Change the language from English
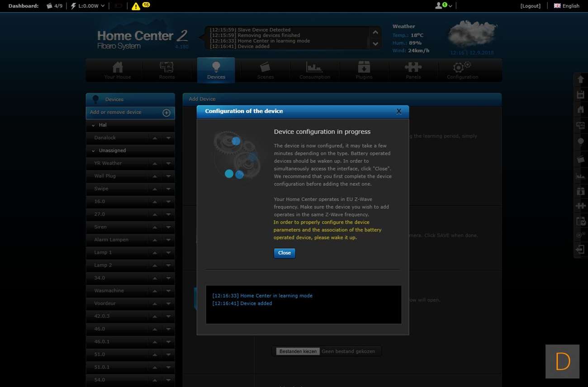This screenshot has height=387, width=588. [x=567, y=6]
